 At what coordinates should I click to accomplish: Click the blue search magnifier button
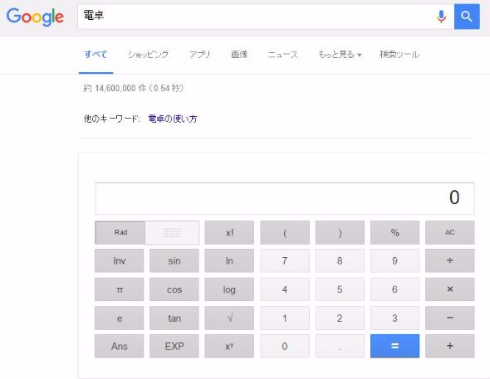tap(467, 16)
